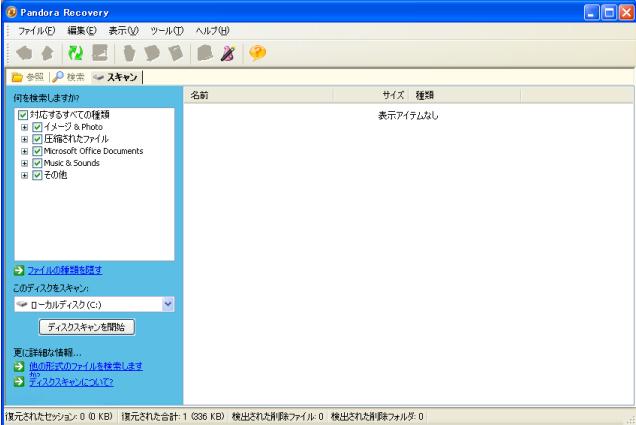Image resolution: width=636 pixels, height=425 pixels.
Task: Uncheck the 圧縮されたファイル checkbox
Action: click(37, 140)
